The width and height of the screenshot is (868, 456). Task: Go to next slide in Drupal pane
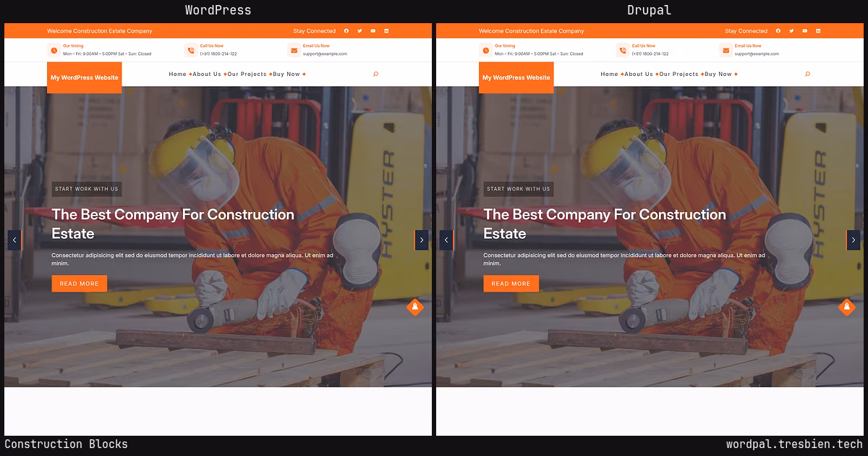point(854,240)
